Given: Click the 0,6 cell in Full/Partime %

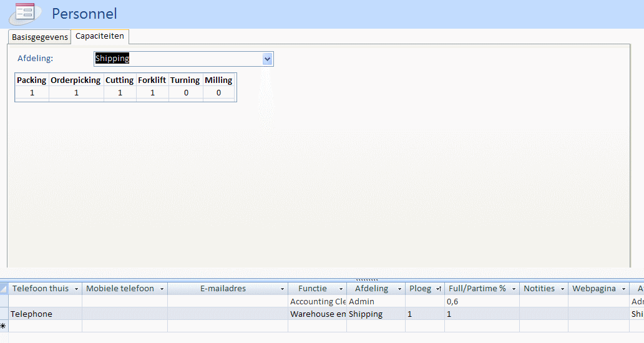Looking at the screenshot, I should 482,302.
